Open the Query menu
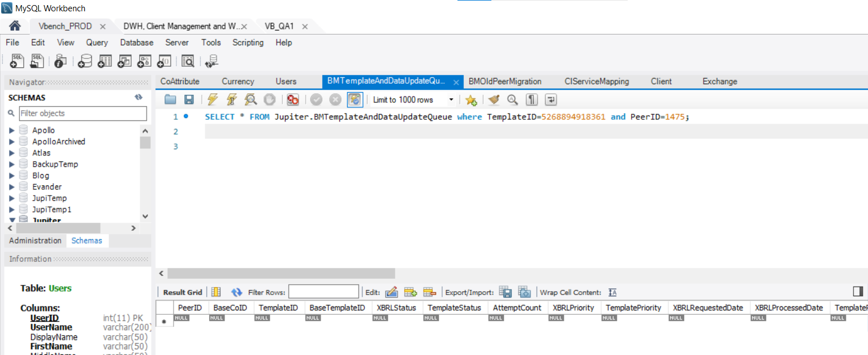Screen dimensions: 868x355 coord(97,42)
